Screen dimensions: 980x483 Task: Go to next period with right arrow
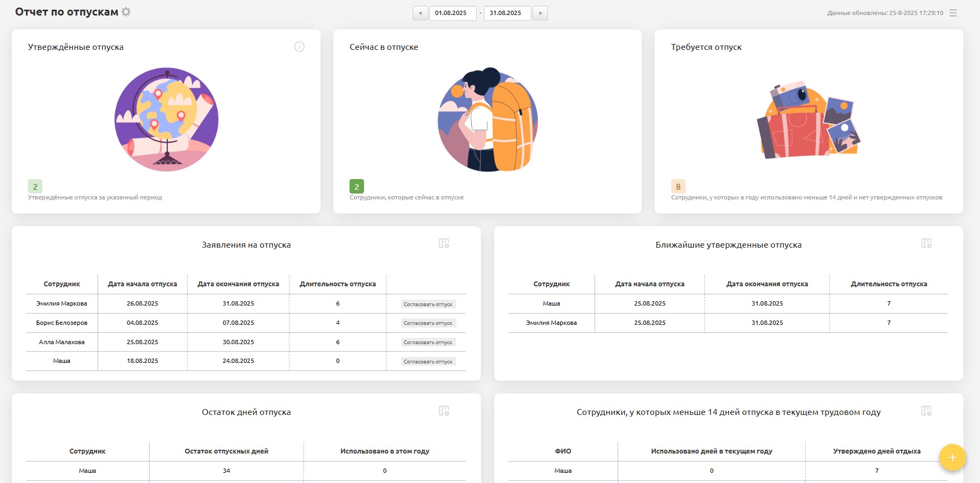coord(540,13)
